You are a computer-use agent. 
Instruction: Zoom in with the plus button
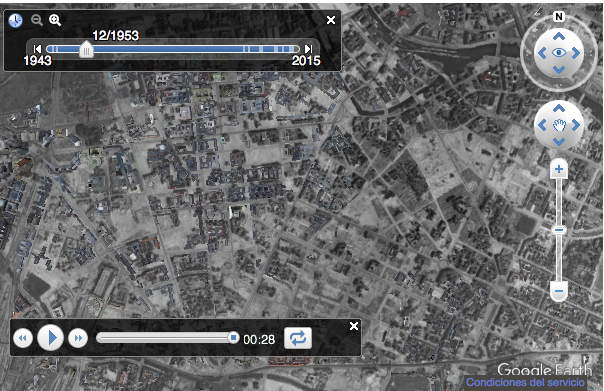click(x=559, y=169)
